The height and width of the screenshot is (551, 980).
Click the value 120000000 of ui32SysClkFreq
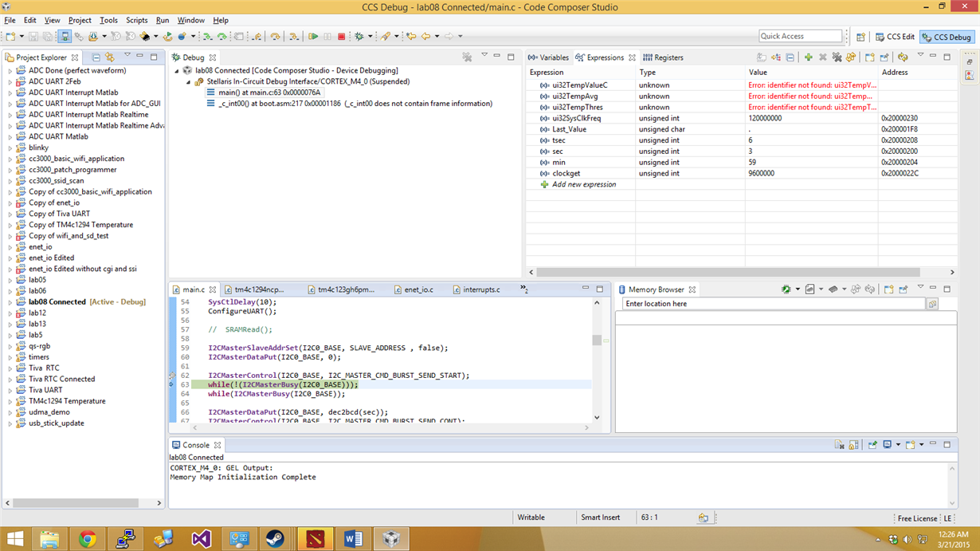765,118
